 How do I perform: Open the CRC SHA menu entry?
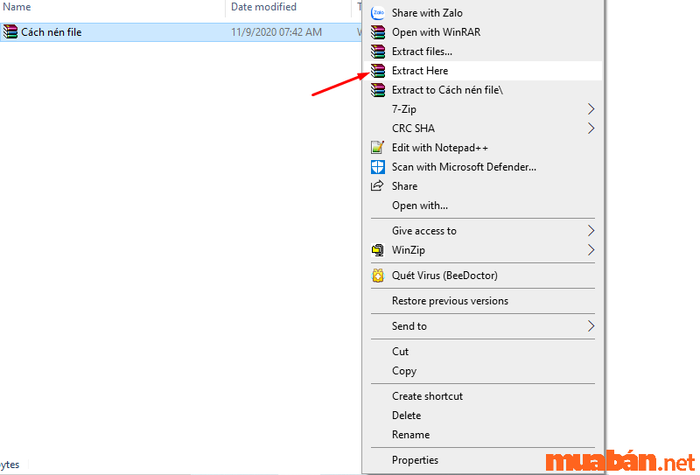(483, 129)
